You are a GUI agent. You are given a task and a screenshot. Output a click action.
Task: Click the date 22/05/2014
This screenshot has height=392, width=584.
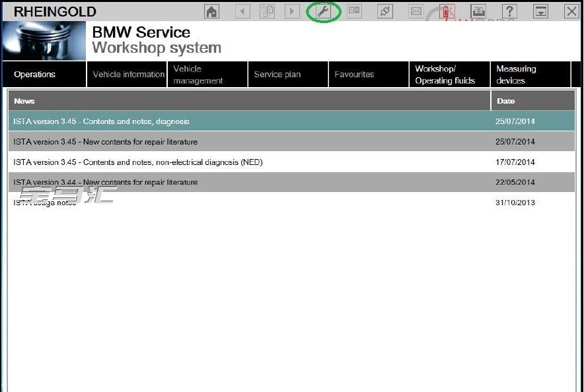[x=515, y=182]
